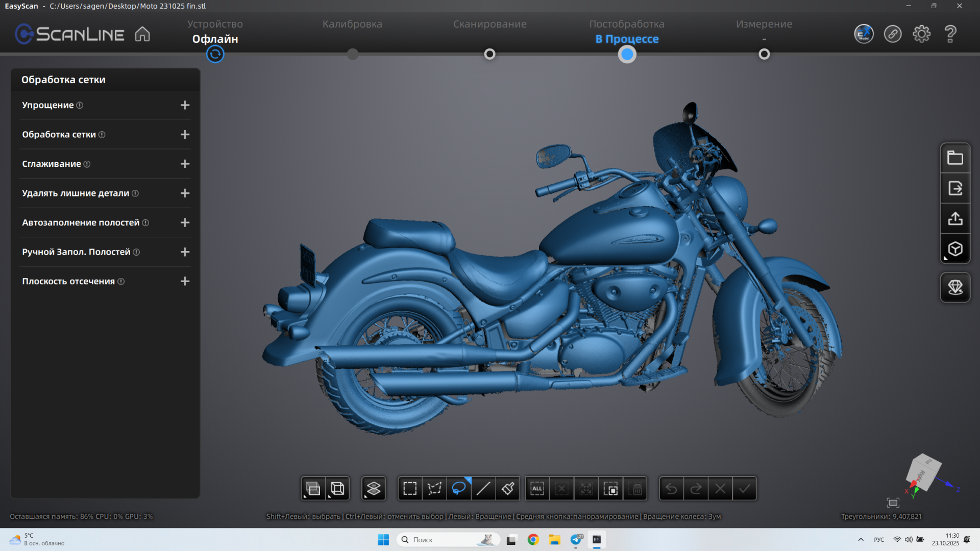
Task: Expand Автозаполнение полостей options
Action: (x=185, y=222)
